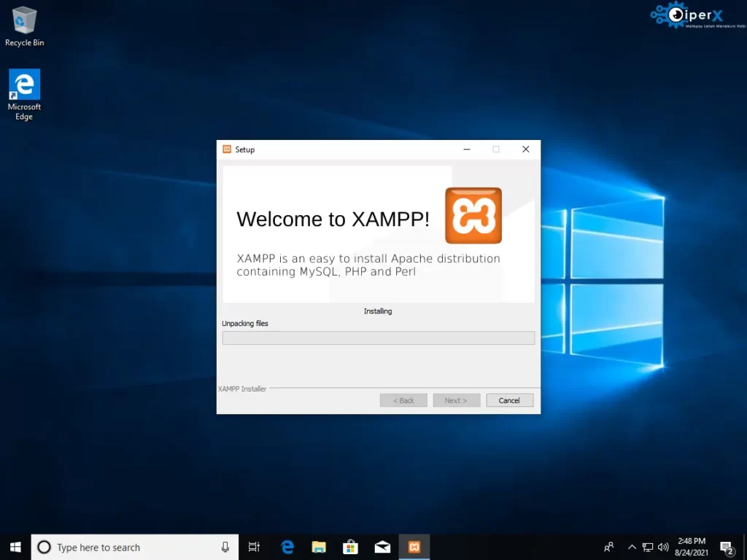Minimize the Setup window

point(467,149)
